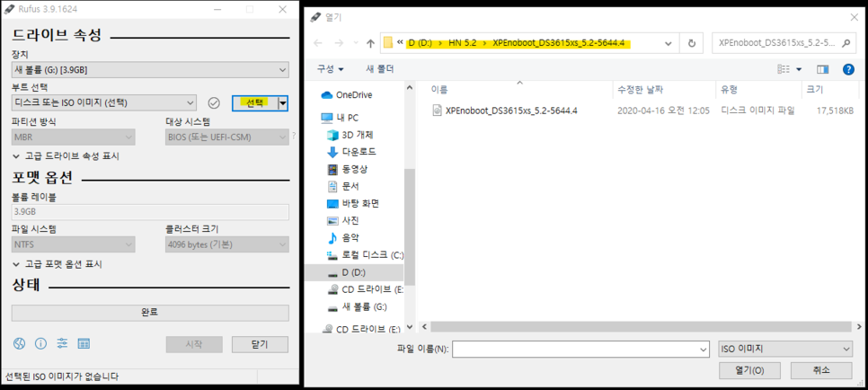Viewport: 868px width, 390px height.
Task: Sort by the 크기 column header
Action: pyautogui.click(x=815, y=90)
